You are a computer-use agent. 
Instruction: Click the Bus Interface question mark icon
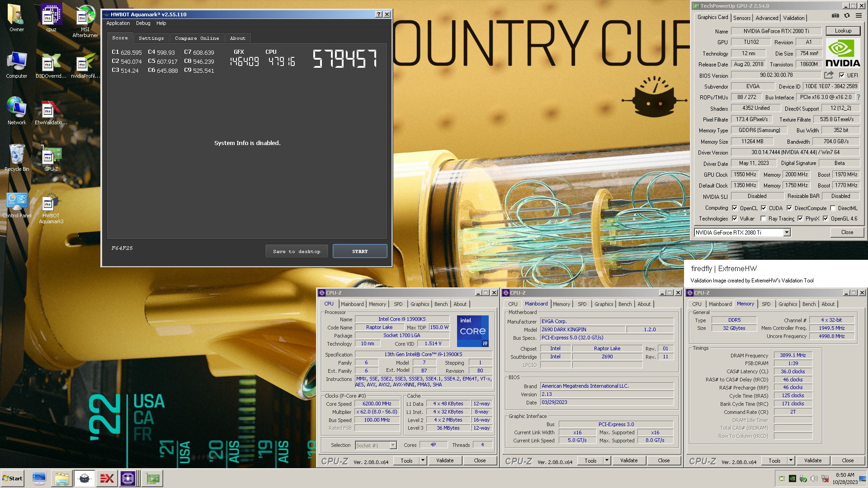[858, 97]
